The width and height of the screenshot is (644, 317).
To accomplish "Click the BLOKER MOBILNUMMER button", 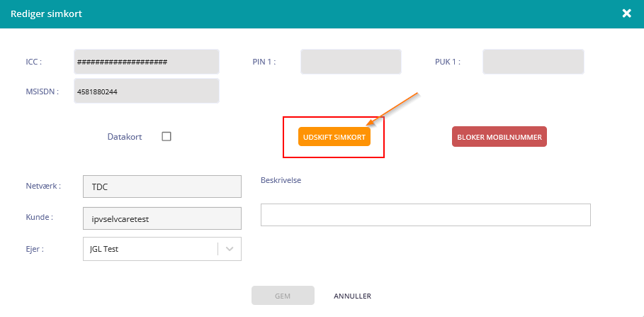I will [x=499, y=137].
